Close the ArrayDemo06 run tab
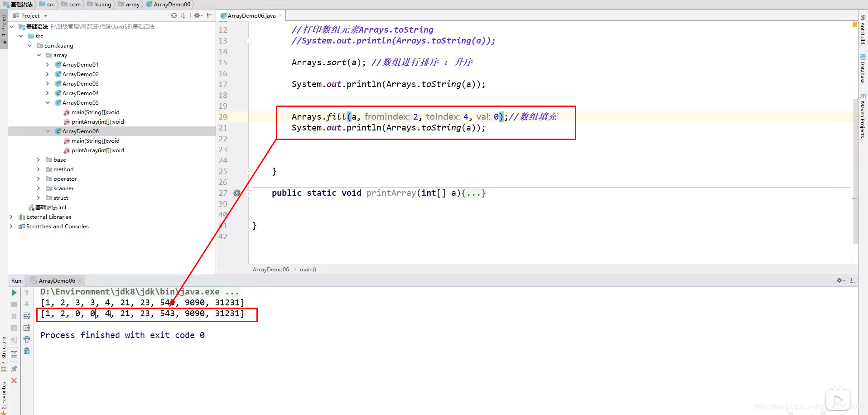This screenshot has height=415, width=868. click(80, 281)
